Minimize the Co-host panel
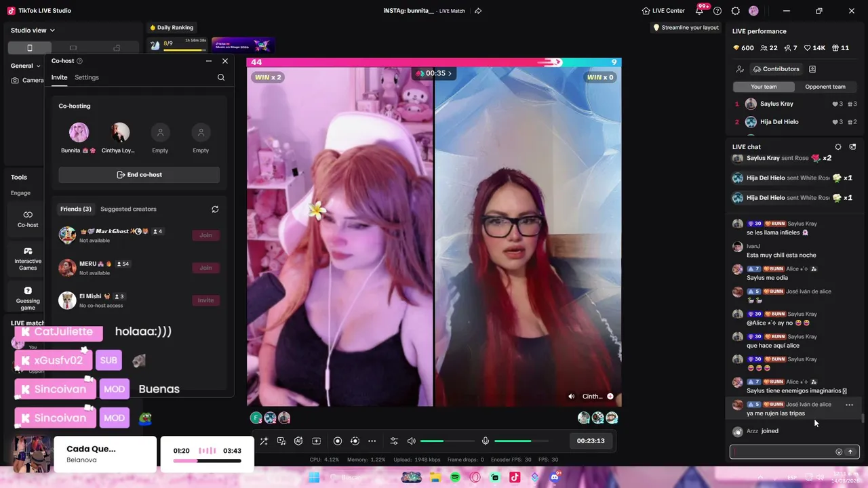Viewport: 868px width, 488px height. pos(208,61)
